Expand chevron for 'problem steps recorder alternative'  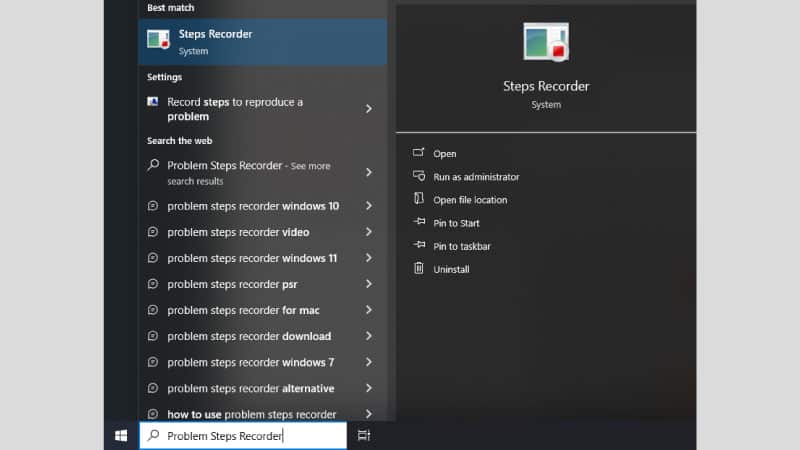pyautogui.click(x=368, y=388)
